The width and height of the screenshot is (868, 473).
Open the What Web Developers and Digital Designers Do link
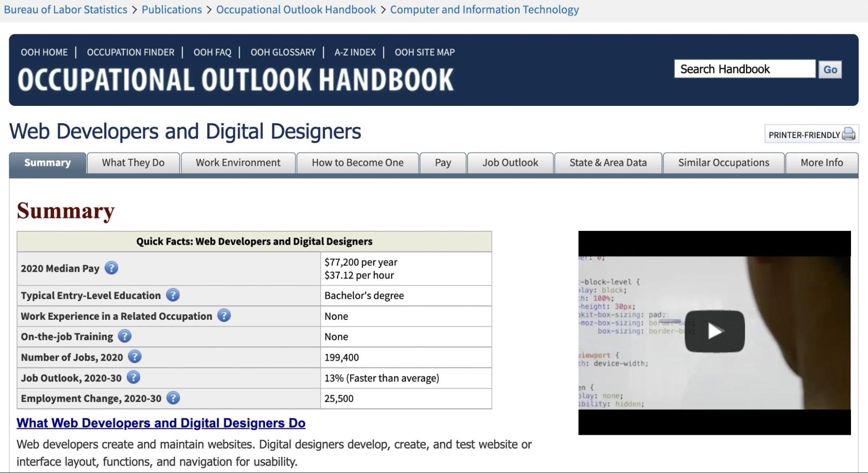coord(161,423)
